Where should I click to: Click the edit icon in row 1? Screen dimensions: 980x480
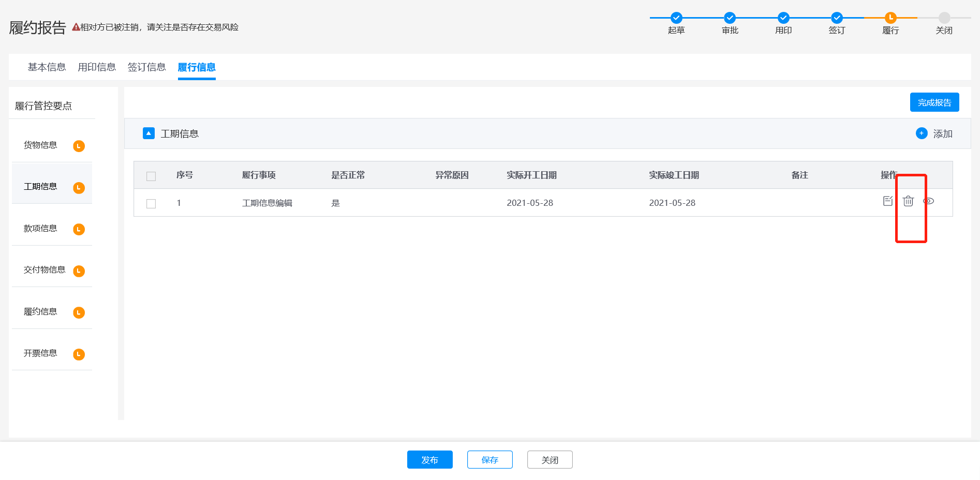coord(887,201)
